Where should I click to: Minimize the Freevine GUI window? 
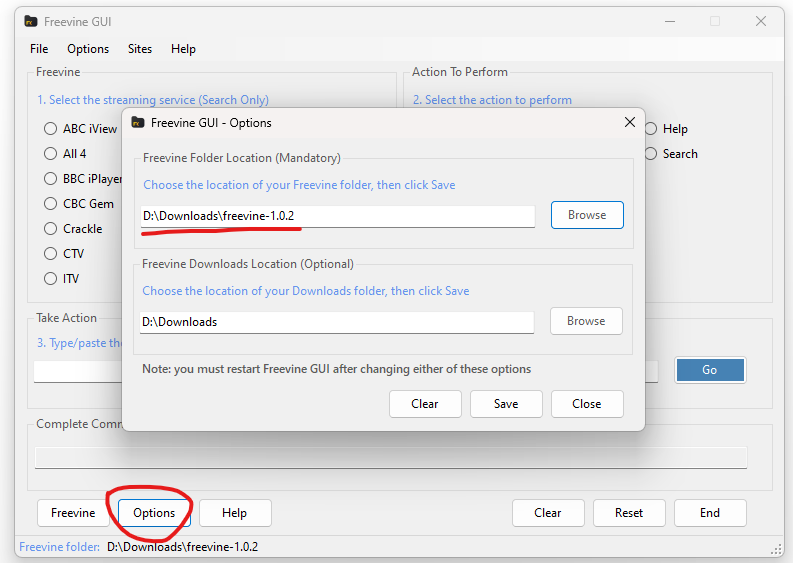point(670,21)
